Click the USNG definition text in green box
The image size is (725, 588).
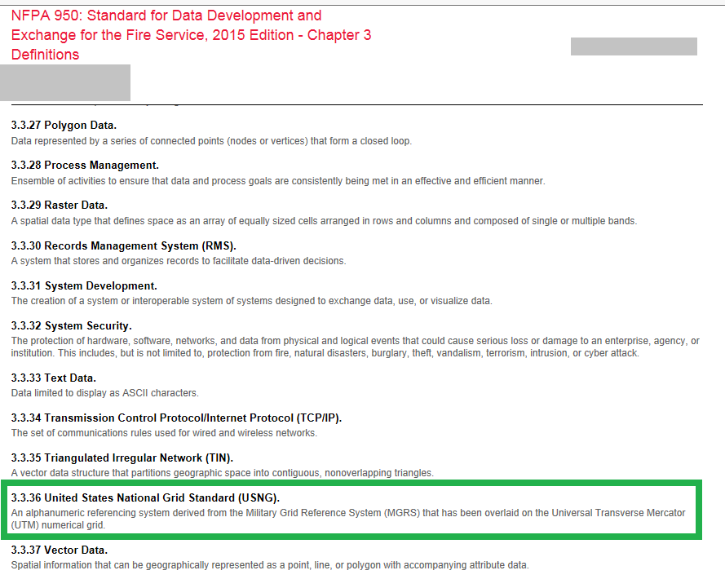coord(348,519)
